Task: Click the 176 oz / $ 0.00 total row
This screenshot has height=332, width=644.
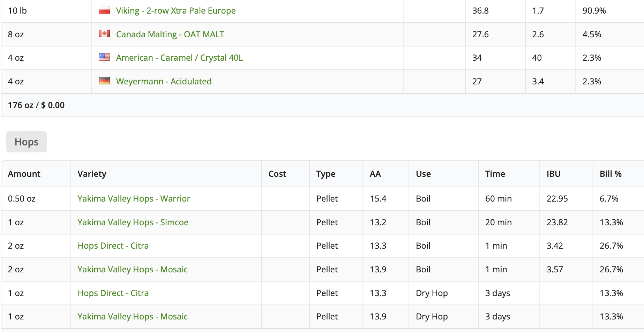Action: pos(322,105)
